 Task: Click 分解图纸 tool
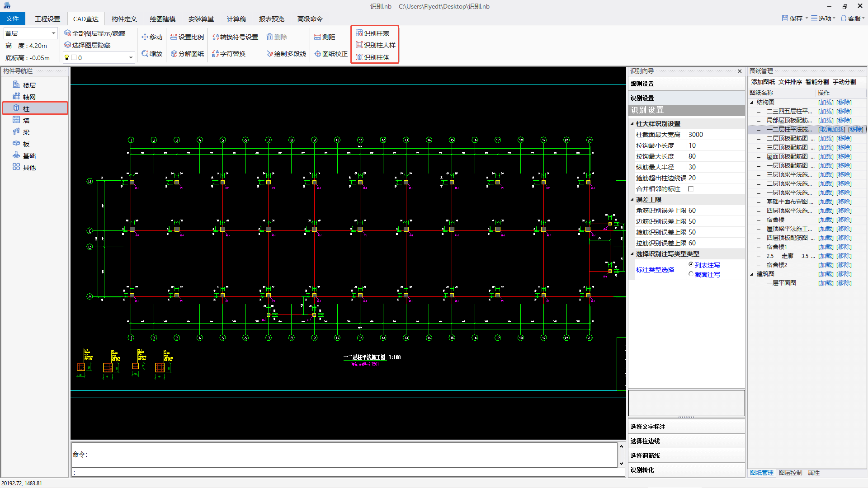coord(187,54)
